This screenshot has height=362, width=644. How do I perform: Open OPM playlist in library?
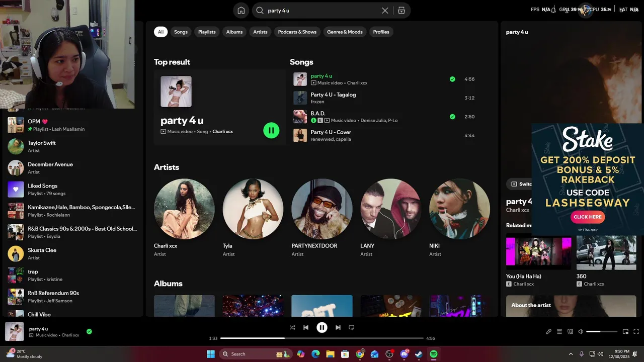pos(72,125)
